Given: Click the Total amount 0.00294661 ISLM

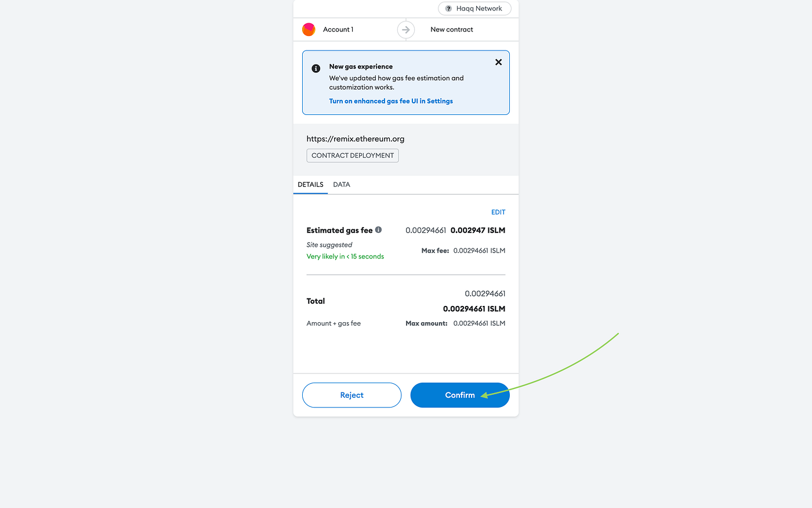Looking at the screenshot, I should pyautogui.click(x=474, y=309).
